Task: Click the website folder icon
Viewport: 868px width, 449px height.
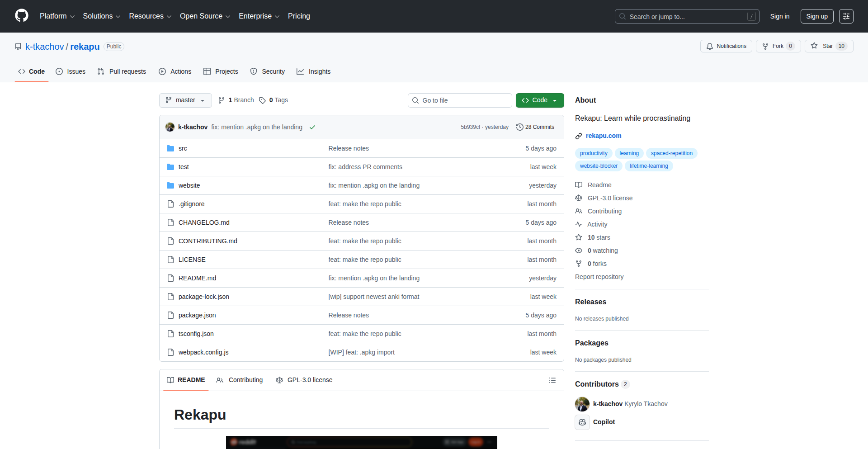Action: pos(170,185)
